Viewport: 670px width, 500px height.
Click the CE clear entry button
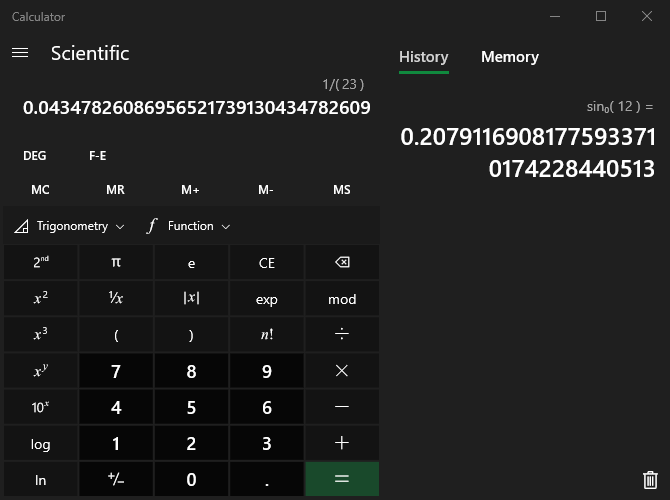[x=266, y=263]
